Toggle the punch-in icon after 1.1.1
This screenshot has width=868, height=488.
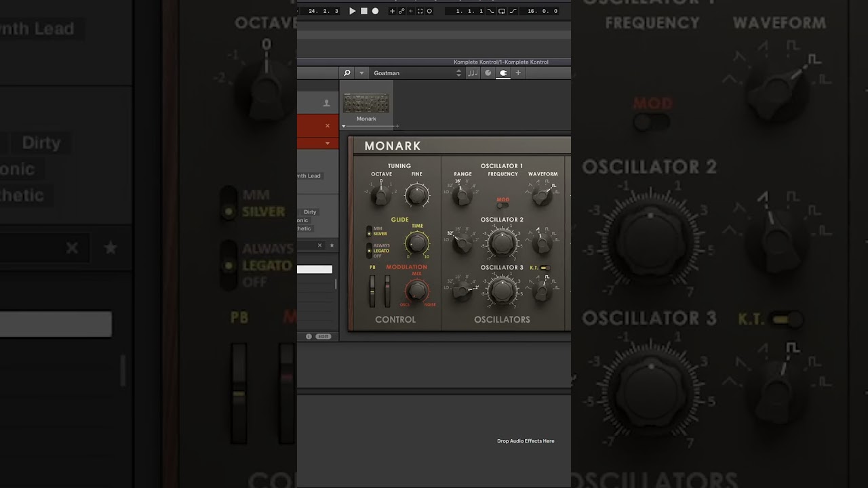[491, 11]
